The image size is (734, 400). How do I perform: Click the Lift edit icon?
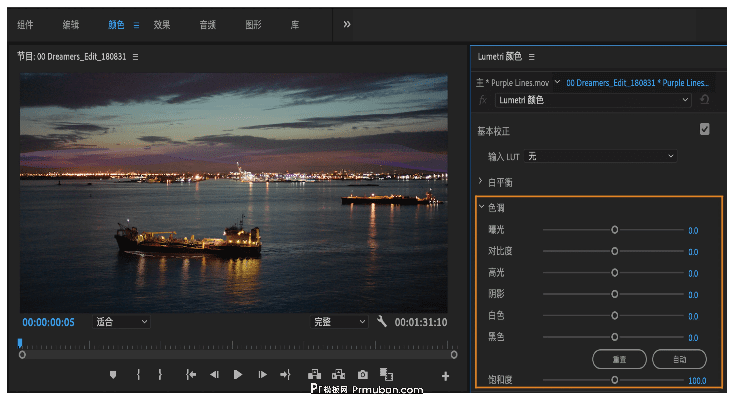coord(315,374)
